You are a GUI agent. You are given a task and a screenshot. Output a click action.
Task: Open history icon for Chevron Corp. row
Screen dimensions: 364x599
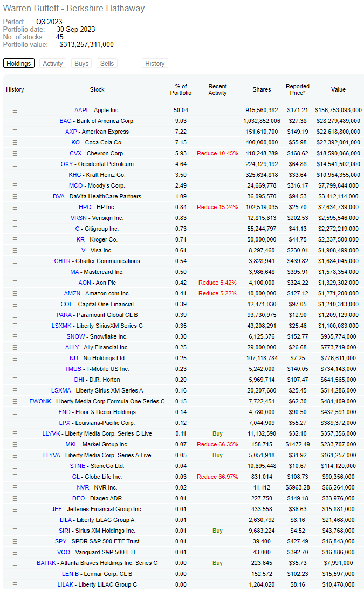click(x=15, y=153)
